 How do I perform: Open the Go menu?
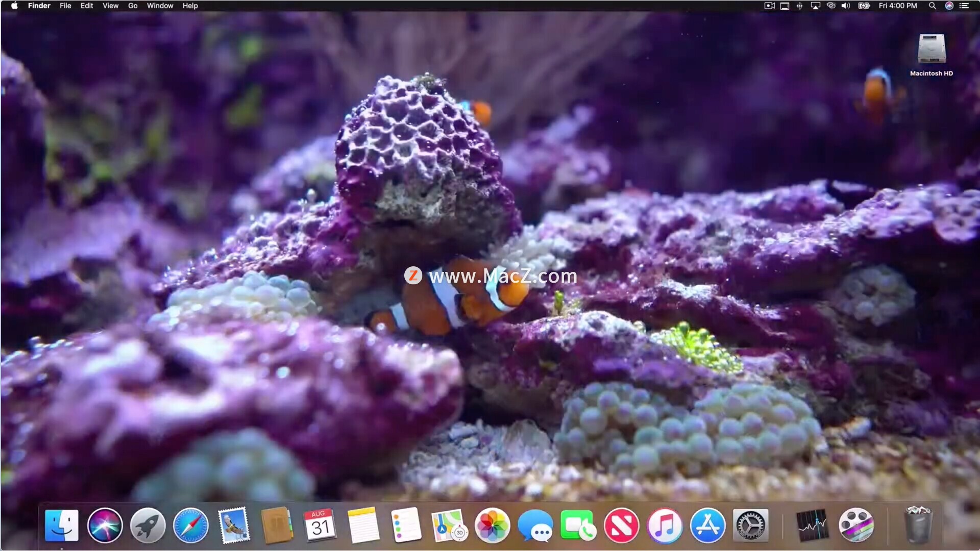click(133, 6)
